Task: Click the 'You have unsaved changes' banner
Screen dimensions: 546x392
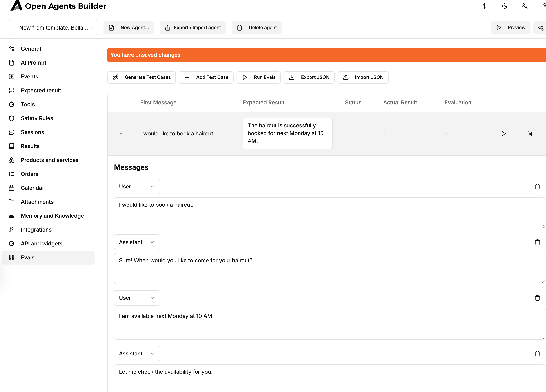Action: pyautogui.click(x=327, y=55)
